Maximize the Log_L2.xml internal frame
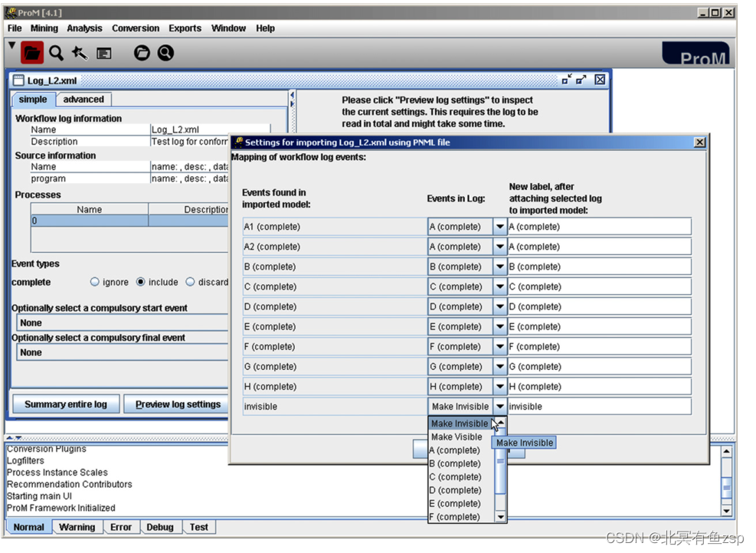Screen dimensions: 756x553 click(x=581, y=80)
